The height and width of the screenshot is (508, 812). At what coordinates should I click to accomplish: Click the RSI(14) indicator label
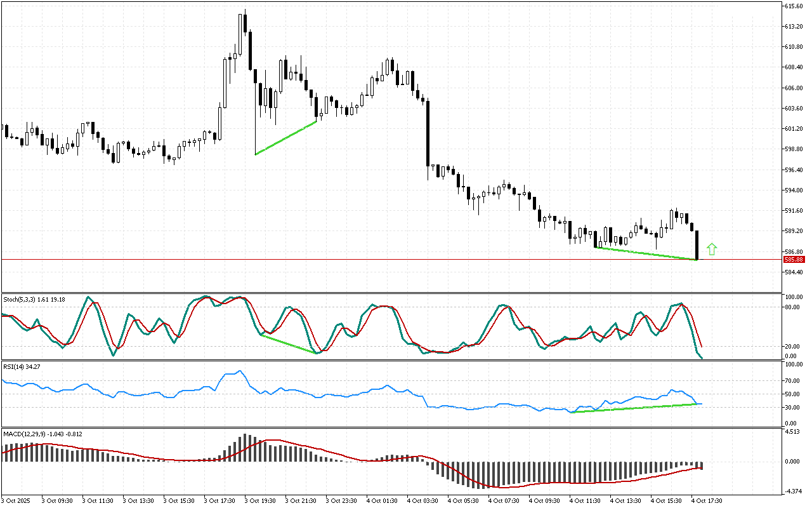click(x=20, y=366)
